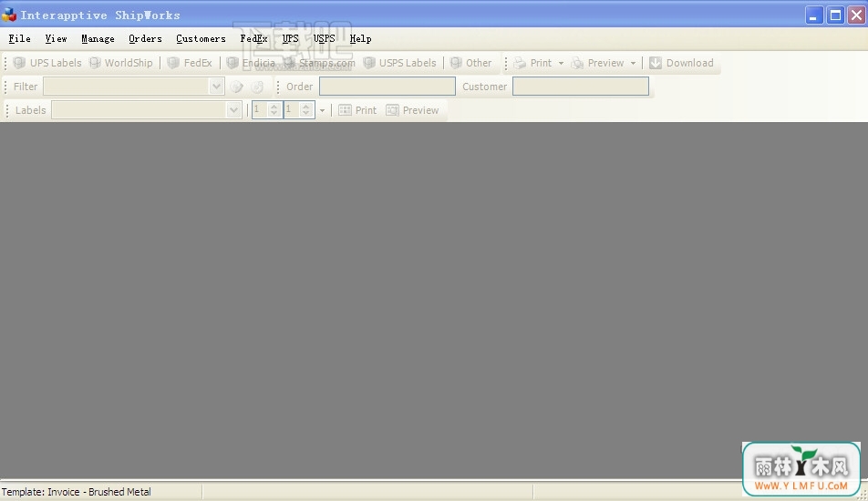Expand the main Print dropdown arrow
The image size is (868, 501).
(561, 63)
